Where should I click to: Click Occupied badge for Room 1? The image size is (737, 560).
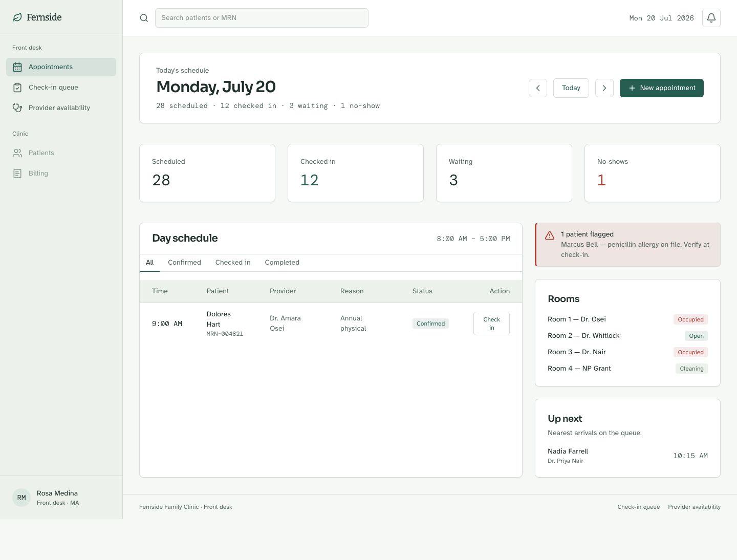[x=690, y=319]
